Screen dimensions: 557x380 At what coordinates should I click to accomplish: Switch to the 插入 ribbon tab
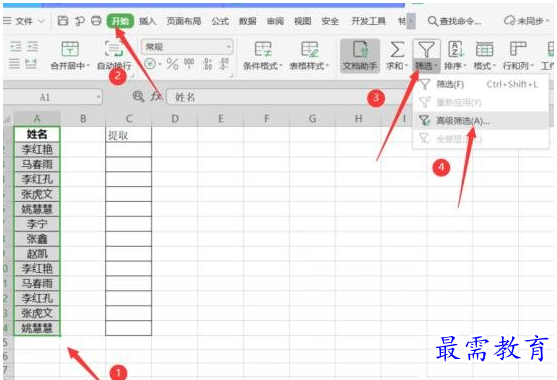[x=147, y=21]
